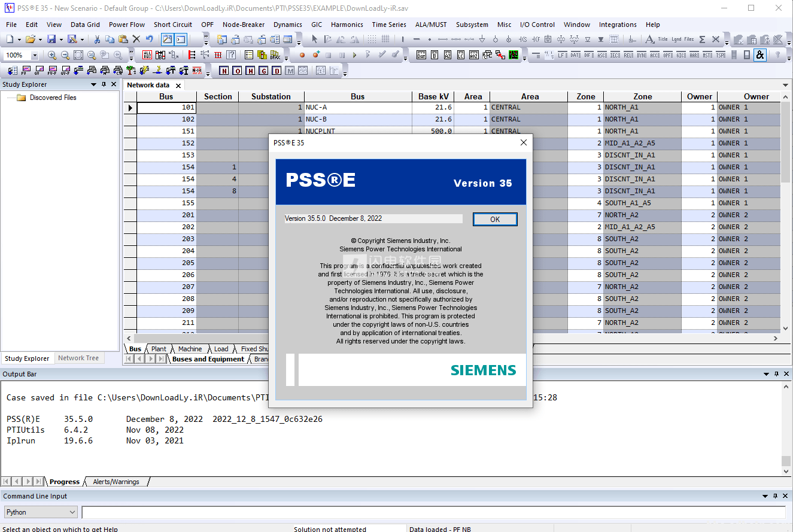
Task: Click the NUC-A bus name cell
Action: (358, 108)
